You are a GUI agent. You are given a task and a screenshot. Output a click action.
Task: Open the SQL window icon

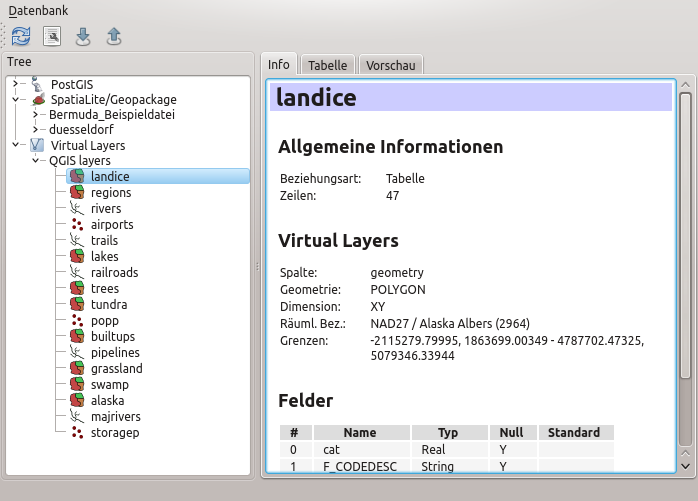52,36
